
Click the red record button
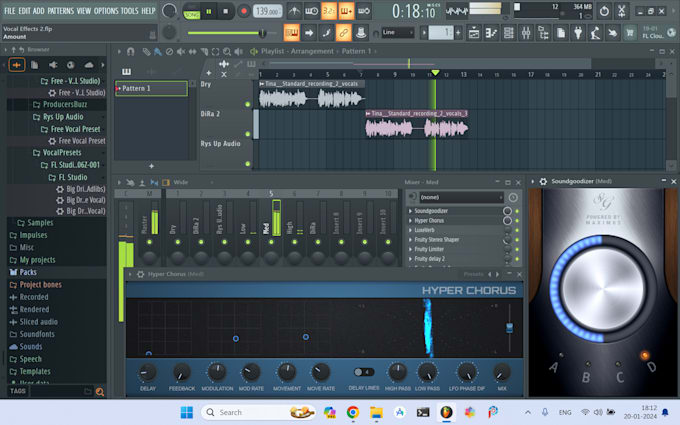click(244, 11)
